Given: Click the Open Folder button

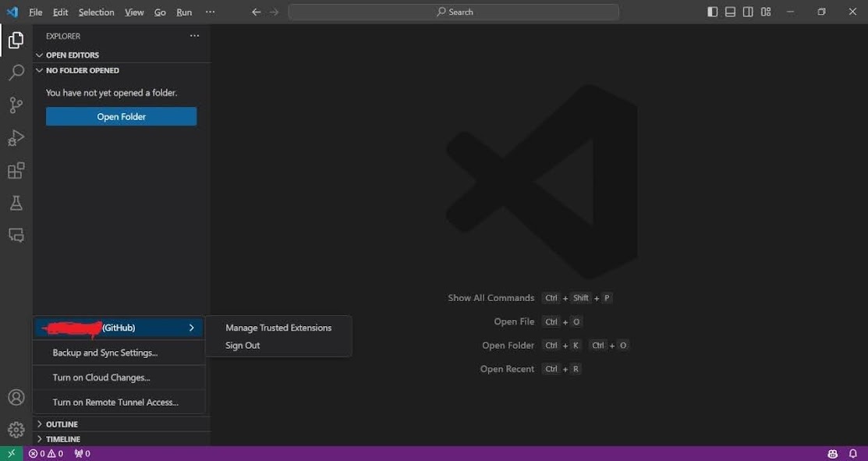Looking at the screenshot, I should (x=121, y=117).
